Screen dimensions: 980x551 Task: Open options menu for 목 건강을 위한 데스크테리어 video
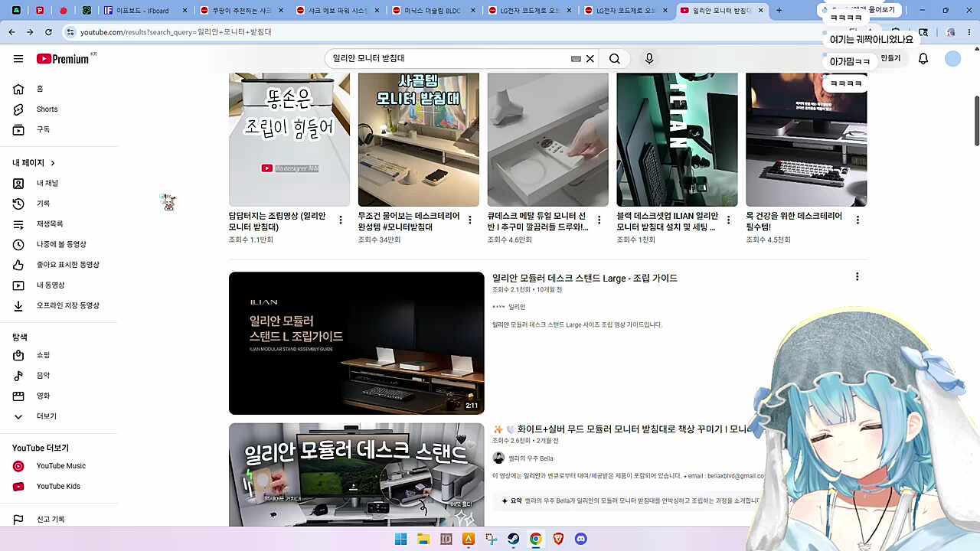click(857, 220)
